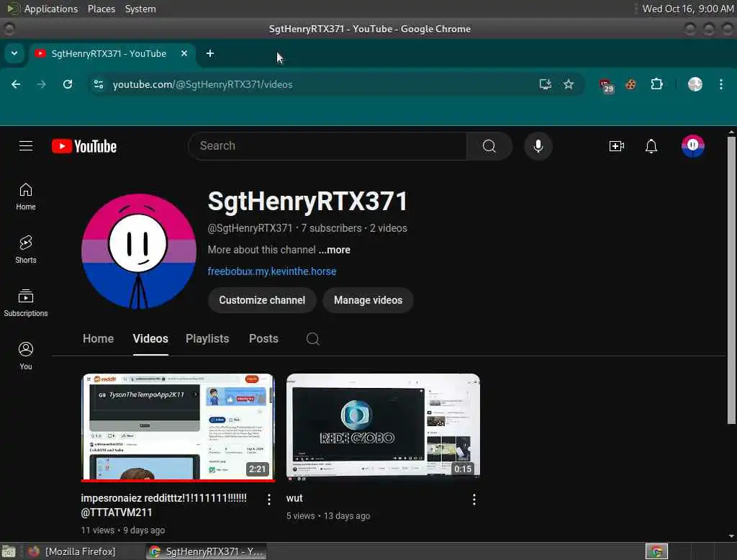737x560 pixels.
Task: Open the notifications bell
Action: pyautogui.click(x=651, y=146)
